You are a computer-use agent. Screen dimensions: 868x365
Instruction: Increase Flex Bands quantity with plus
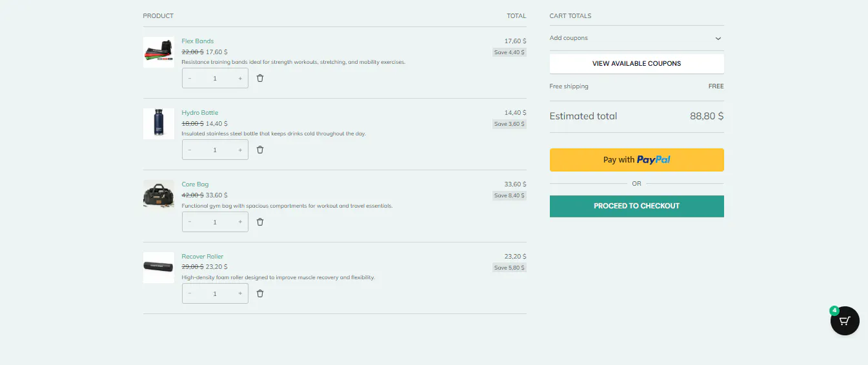pyautogui.click(x=240, y=78)
